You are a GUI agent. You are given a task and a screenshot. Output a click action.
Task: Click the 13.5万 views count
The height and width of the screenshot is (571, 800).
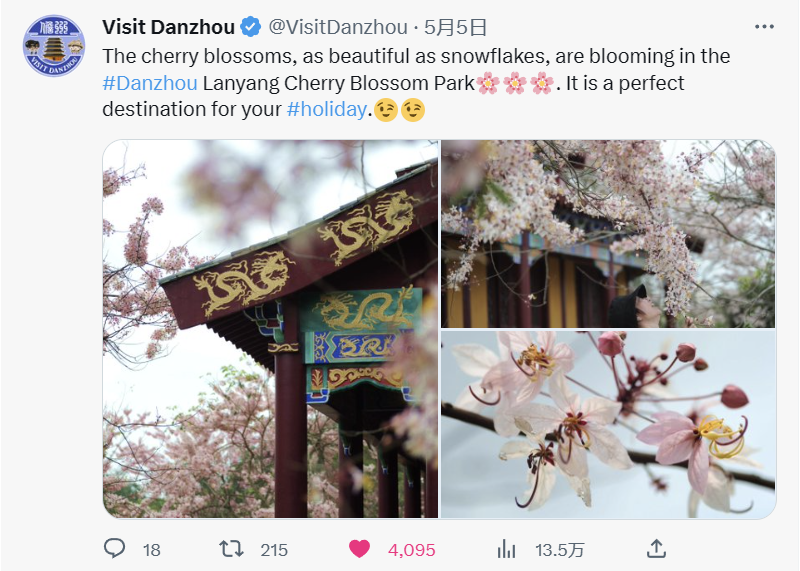(560, 550)
